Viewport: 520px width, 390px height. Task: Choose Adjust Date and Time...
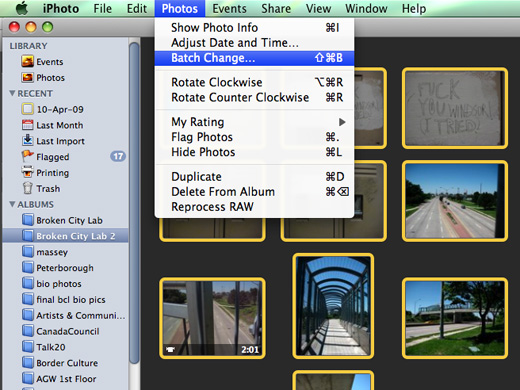(x=255, y=43)
